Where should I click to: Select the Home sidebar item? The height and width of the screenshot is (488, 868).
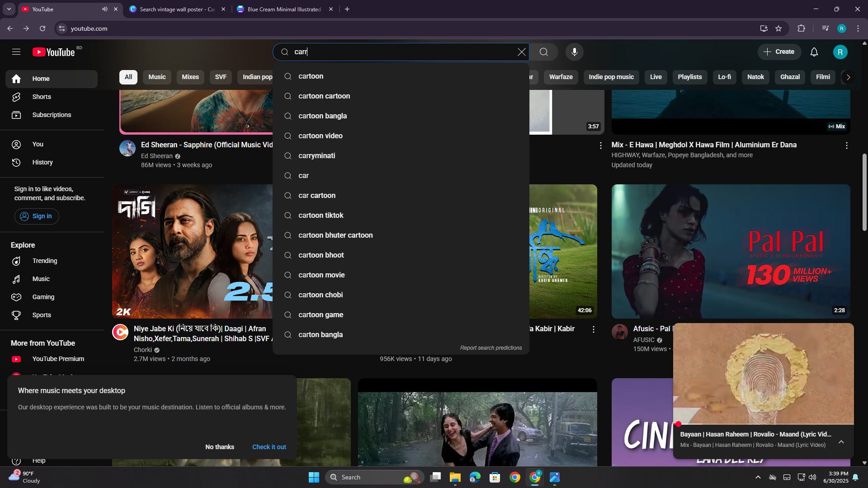pyautogui.click(x=52, y=79)
